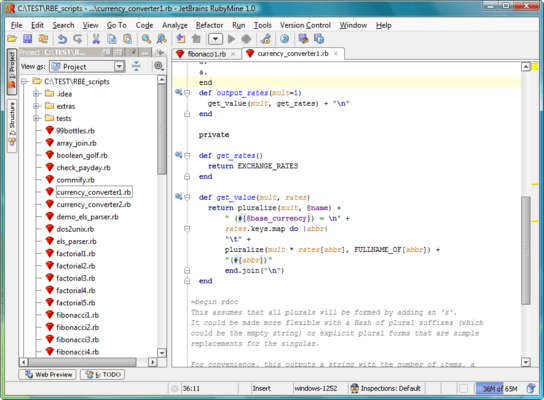Screen dimensions: 544x400
Task: Click the last toolbar icon on right
Action: [319, 39]
